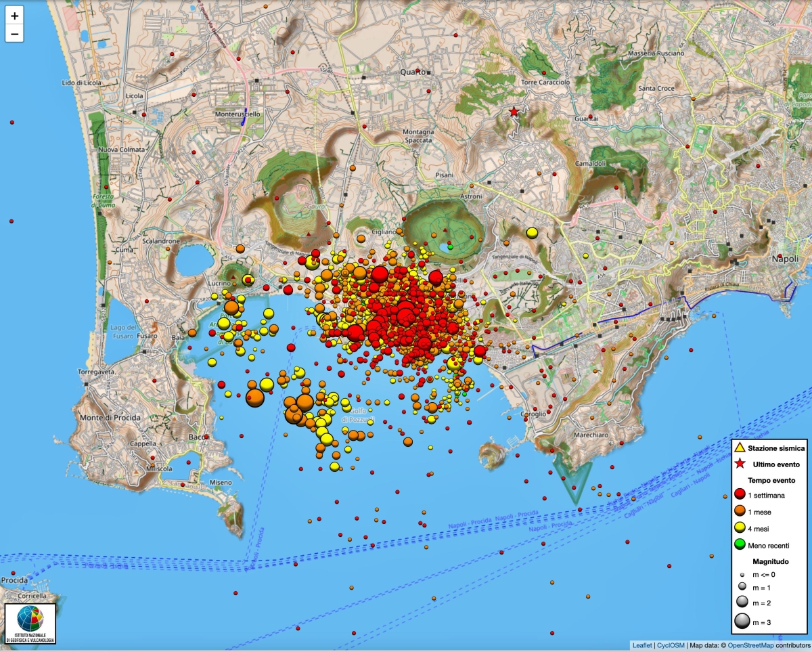The width and height of the screenshot is (812, 652).
Task: Open the CyclOSM attribution link
Action: (671, 646)
